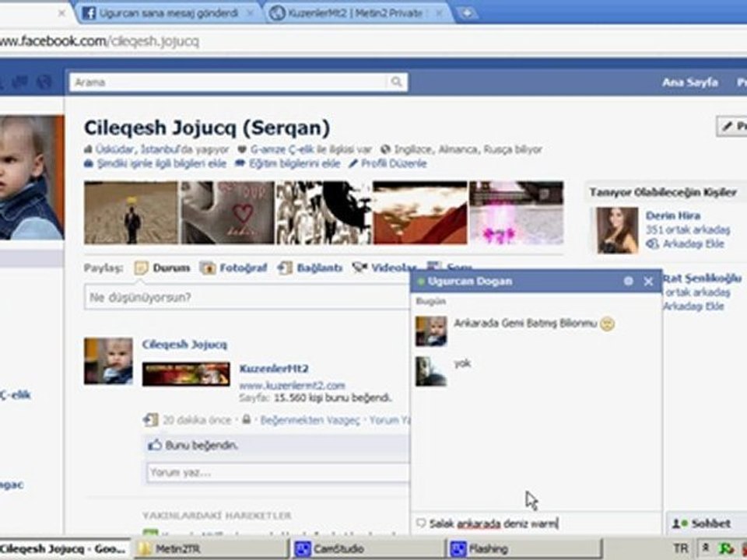
Task: Open G-amze Ç-elik relationship link
Action: click(282, 149)
